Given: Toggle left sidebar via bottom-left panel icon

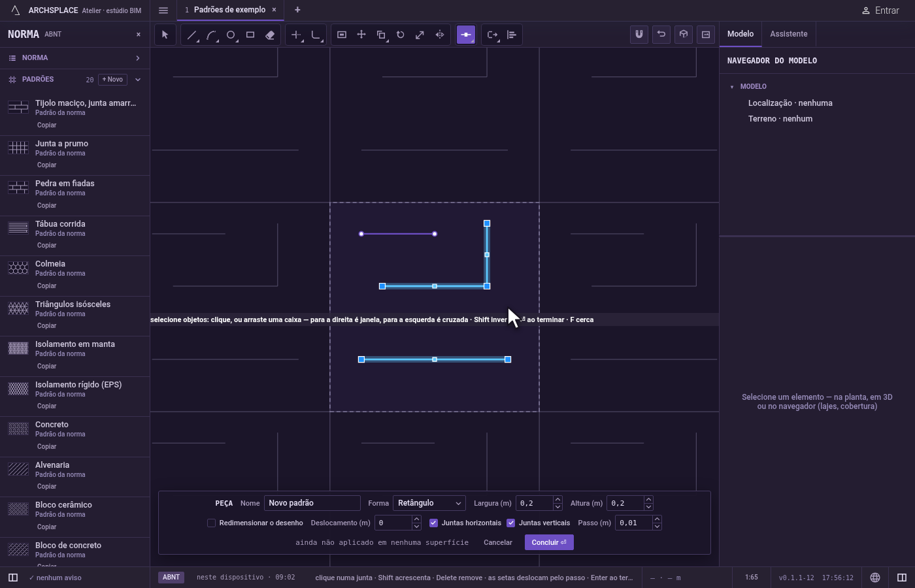Looking at the screenshot, I should click(12, 578).
